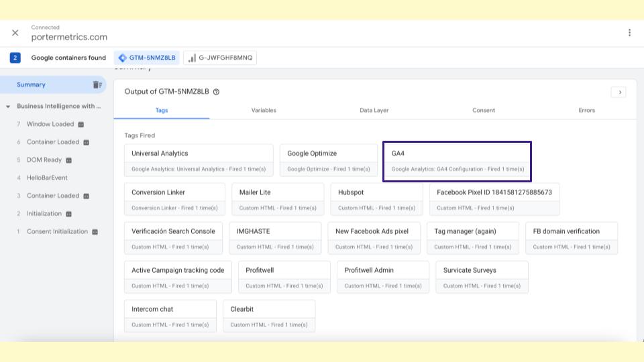
Task: Select event 7 Window Loaded
Action: [x=50, y=124]
